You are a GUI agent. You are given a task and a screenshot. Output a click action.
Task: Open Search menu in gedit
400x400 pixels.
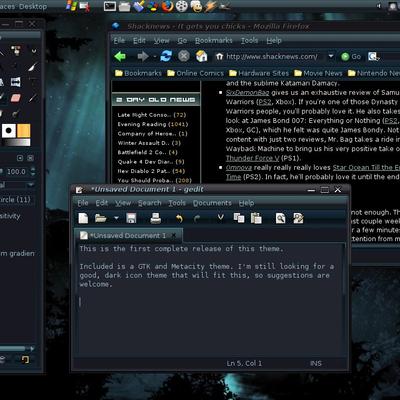click(x=150, y=203)
